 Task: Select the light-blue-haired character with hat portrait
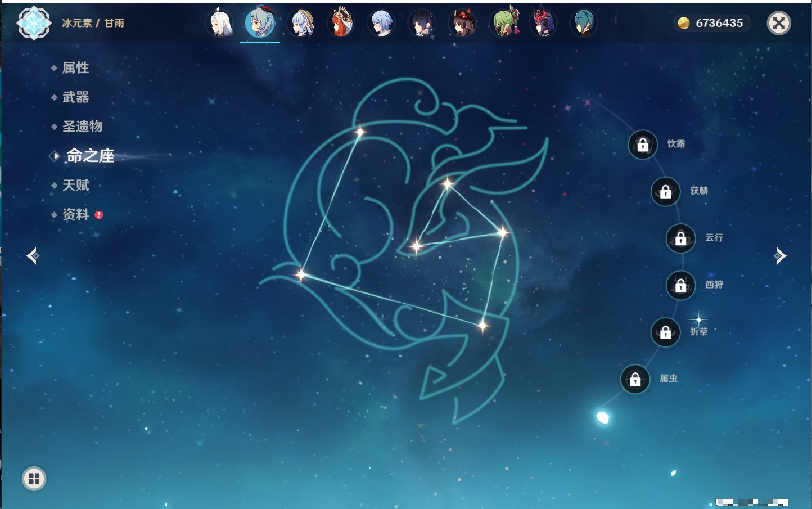(x=301, y=23)
